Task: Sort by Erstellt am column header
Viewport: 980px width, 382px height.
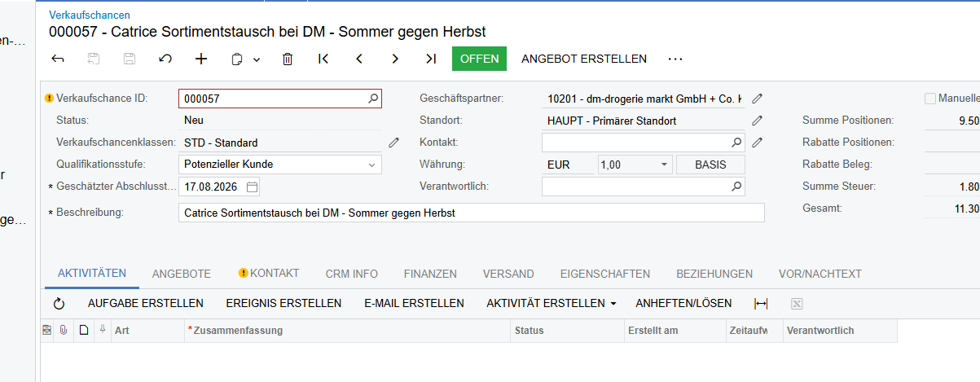Action: click(675, 331)
